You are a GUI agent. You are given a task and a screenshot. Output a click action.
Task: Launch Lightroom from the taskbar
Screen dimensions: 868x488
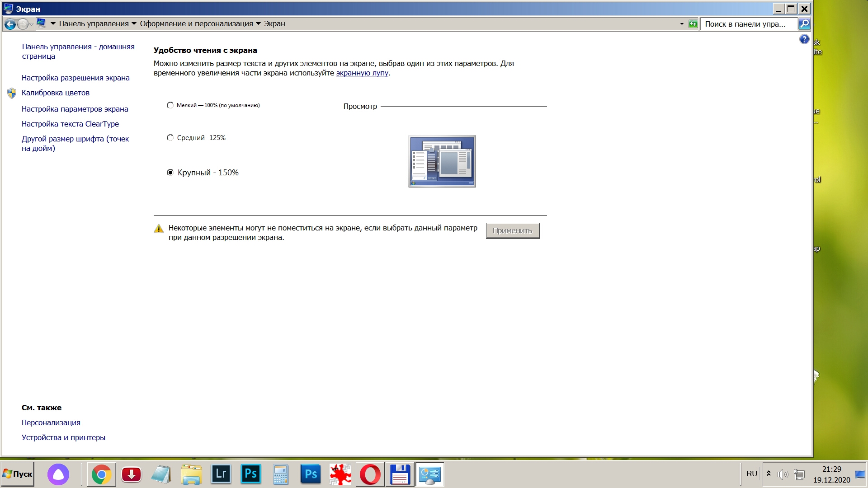(221, 474)
